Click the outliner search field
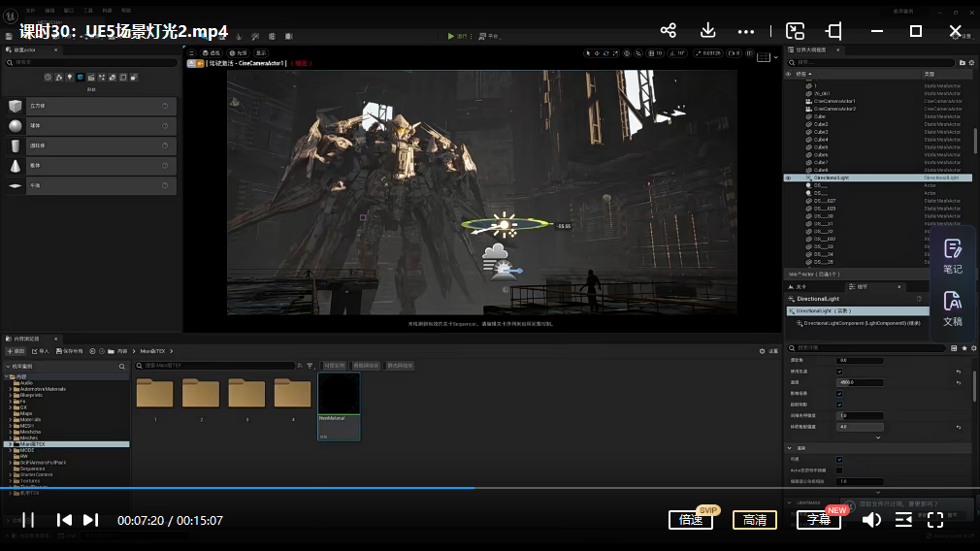980x551 pixels. point(872,62)
